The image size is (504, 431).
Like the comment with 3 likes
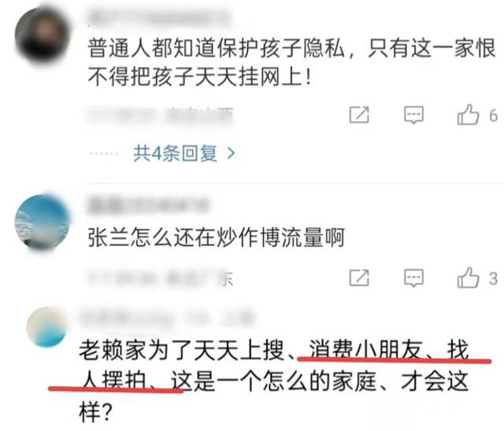tap(468, 277)
